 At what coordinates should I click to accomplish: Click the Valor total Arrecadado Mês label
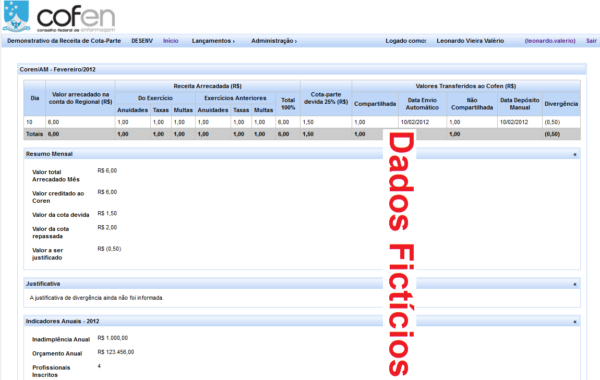pyautogui.click(x=56, y=176)
